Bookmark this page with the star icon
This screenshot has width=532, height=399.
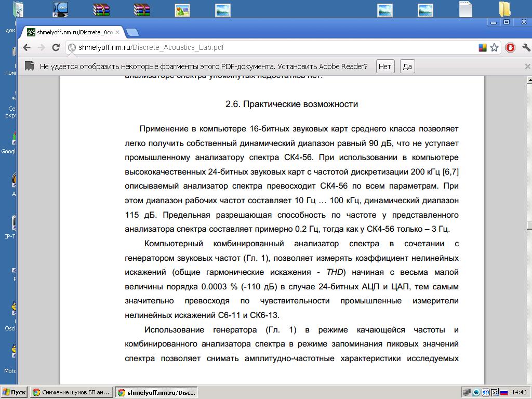495,47
